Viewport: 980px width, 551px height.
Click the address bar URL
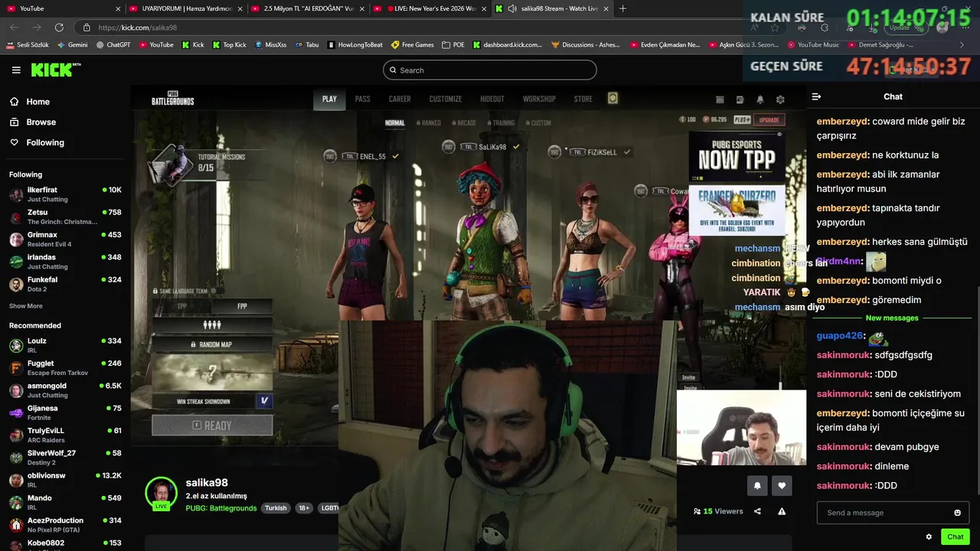point(138,28)
